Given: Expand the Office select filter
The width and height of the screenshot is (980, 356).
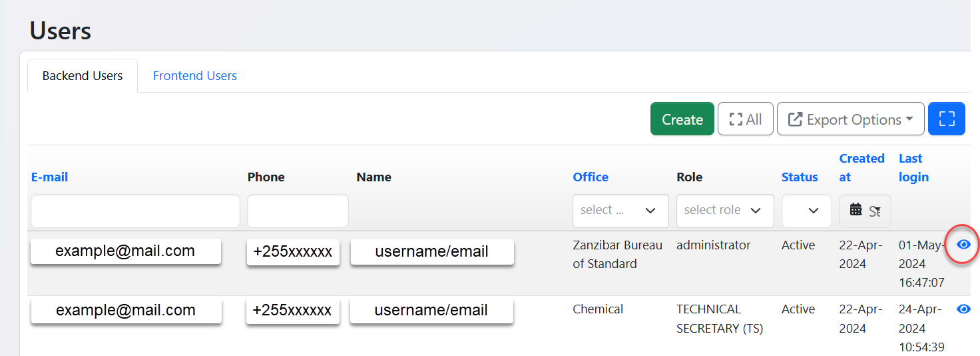Looking at the screenshot, I should point(620,211).
